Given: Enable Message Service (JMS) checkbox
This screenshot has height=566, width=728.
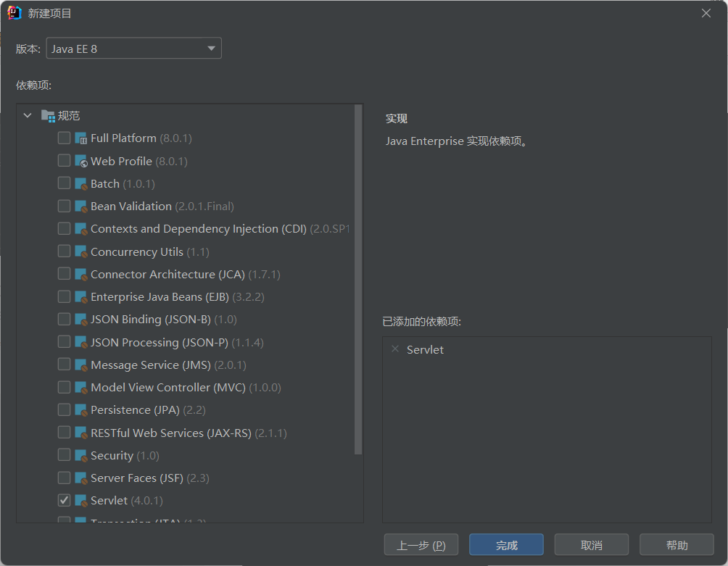Looking at the screenshot, I should 64,365.
